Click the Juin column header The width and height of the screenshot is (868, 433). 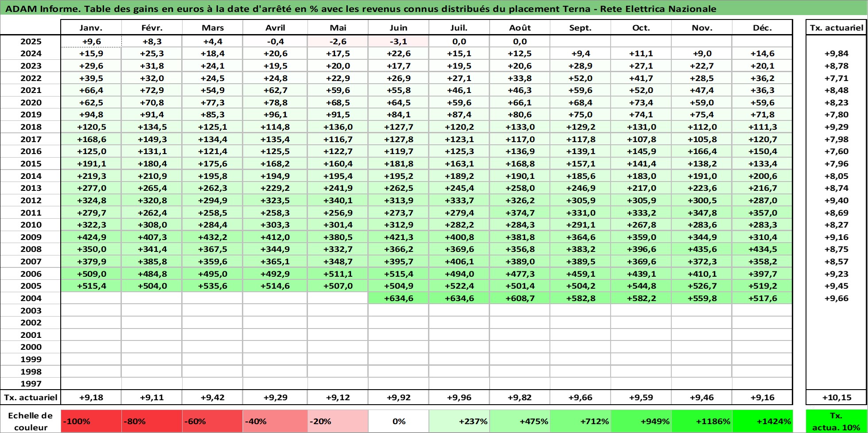(398, 27)
